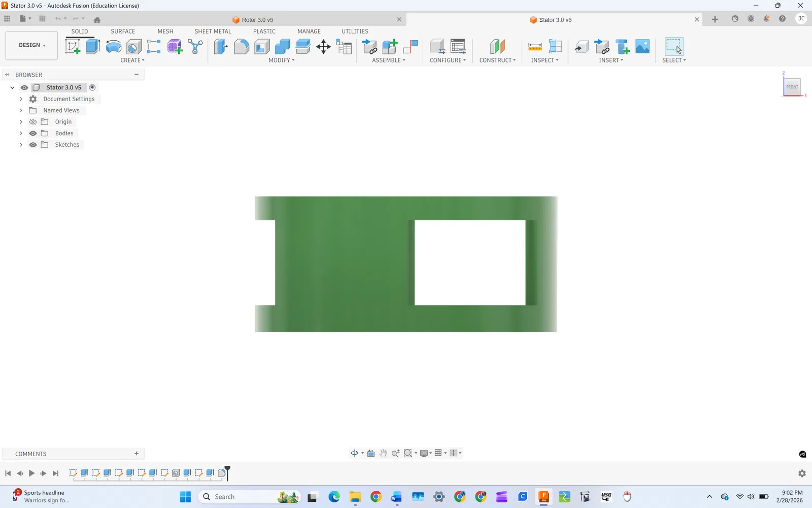Collapse the Stator 3.0 v5 root node
812x508 pixels.
point(12,87)
